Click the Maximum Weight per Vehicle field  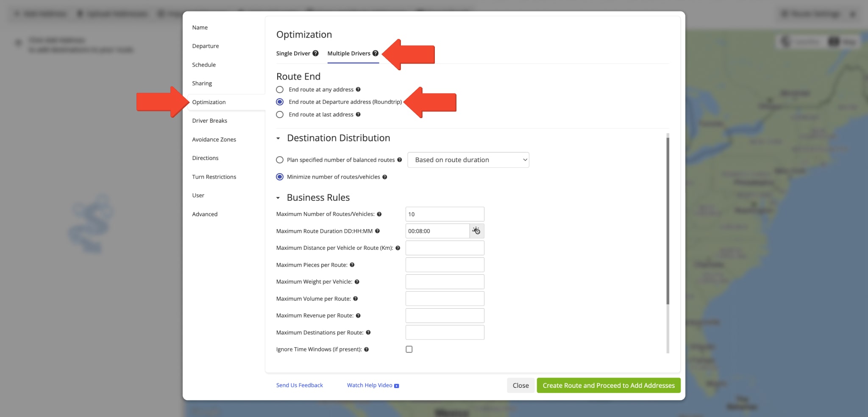445,282
